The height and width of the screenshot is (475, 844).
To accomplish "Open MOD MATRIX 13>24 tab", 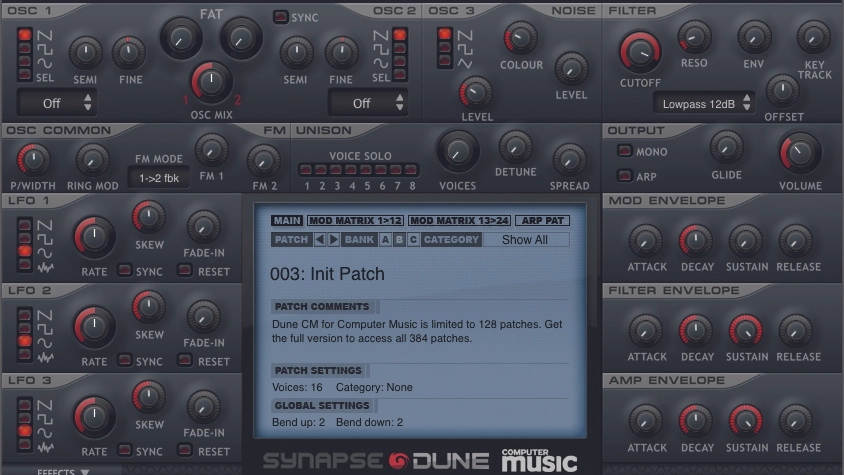I will [459, 221].
